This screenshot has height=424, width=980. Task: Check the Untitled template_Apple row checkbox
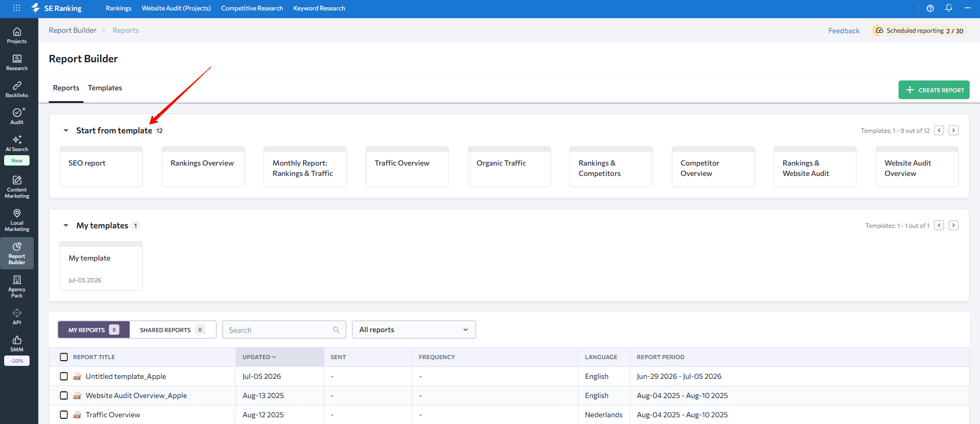point(64,376)
